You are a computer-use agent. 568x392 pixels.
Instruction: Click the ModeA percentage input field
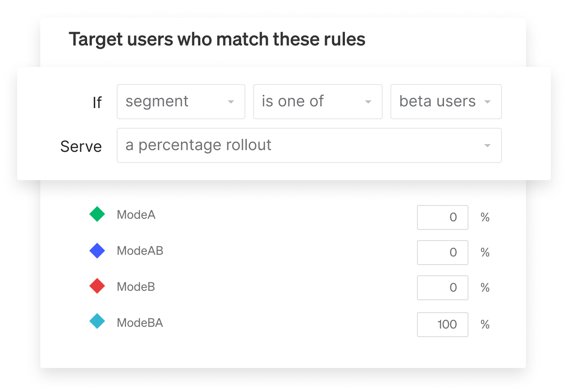pyautogui.click(x=442, y=217)
